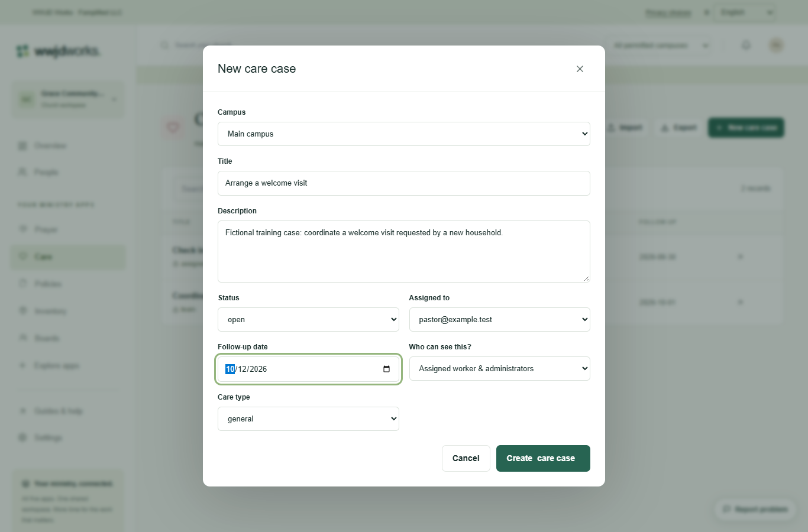Open People in the sidebar
808x532 pixels.
68,172
